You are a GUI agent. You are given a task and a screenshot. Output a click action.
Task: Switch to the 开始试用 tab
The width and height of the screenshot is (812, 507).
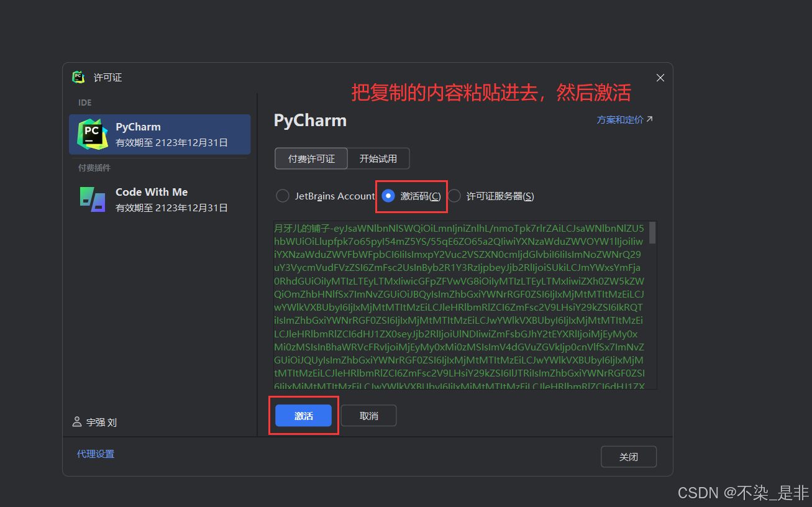(x=378, y=158)
